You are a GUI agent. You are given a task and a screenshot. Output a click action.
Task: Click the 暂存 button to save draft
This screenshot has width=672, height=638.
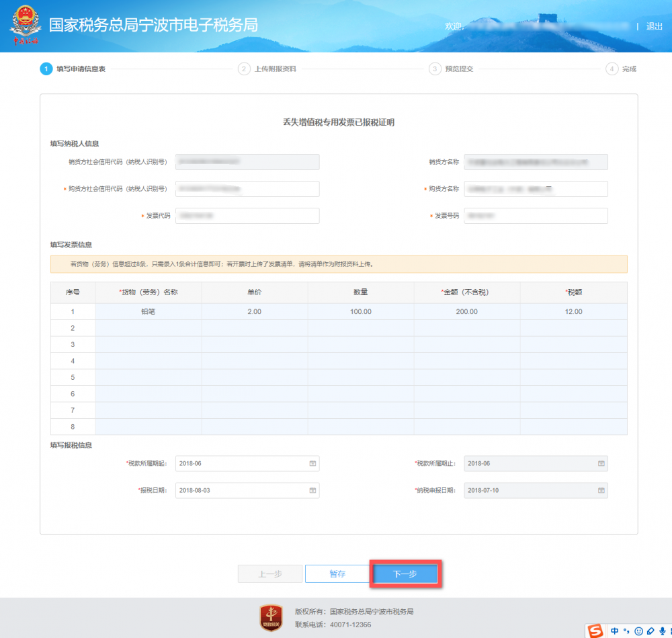tap(338, 573)
